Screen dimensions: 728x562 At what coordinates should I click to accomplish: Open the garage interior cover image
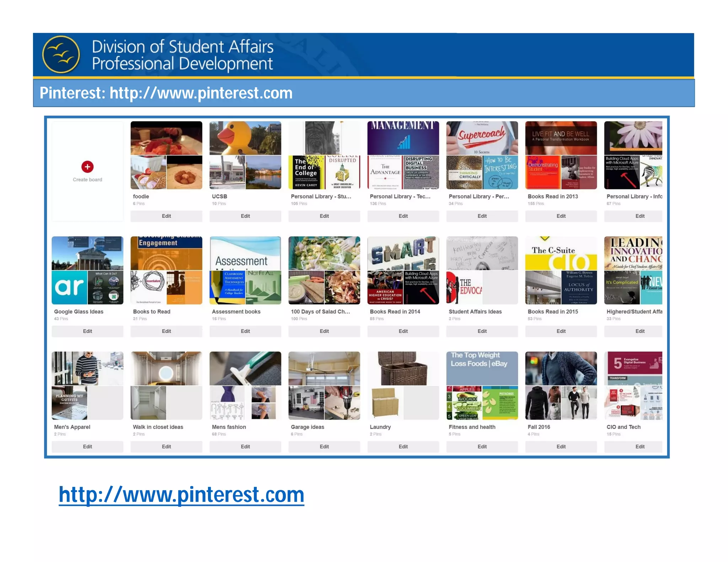(x=324, y=368)
